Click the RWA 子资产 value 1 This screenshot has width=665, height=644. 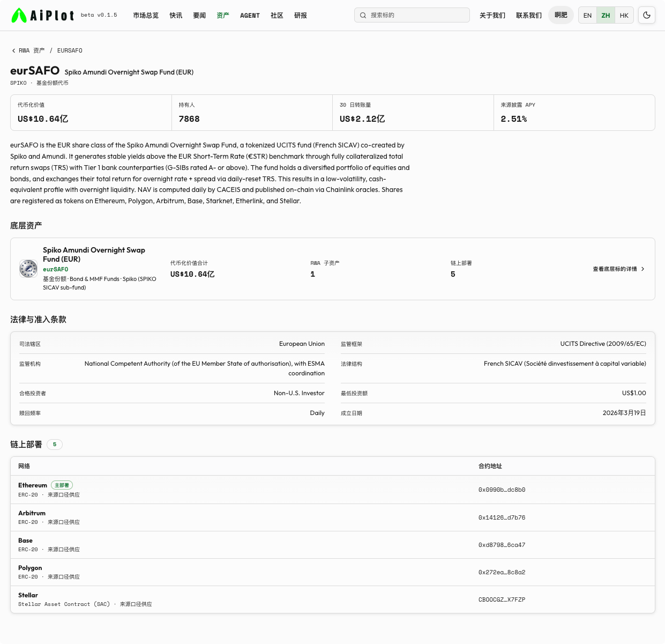[313, 274]
